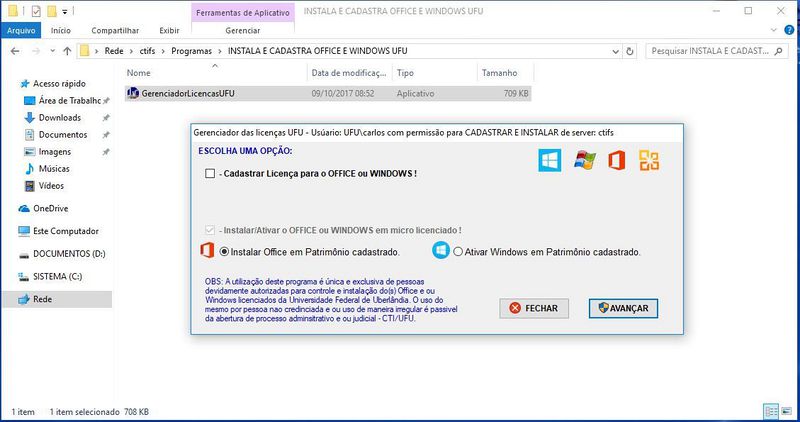
Task: Open the address bar history dropdown
Action: coord(615,51)
